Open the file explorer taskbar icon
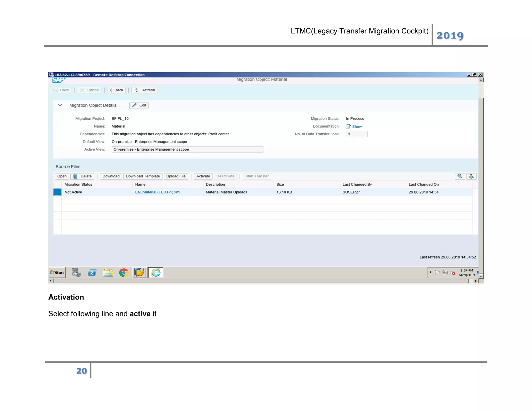The image size is (532, 411). point(108,273)
